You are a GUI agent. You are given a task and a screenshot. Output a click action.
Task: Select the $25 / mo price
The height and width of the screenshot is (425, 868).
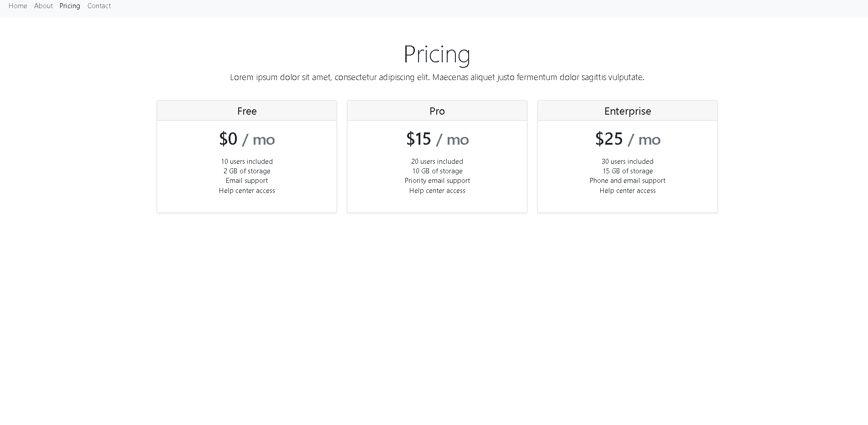point(628,139)
